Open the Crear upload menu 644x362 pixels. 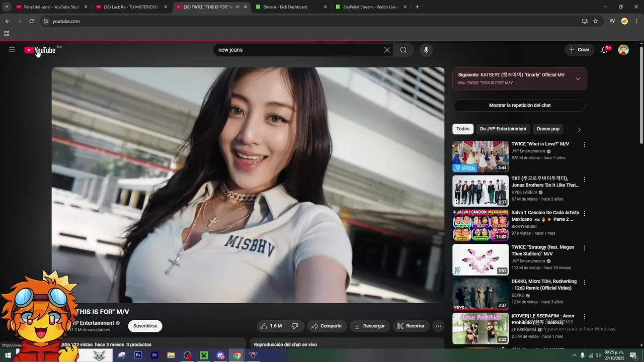(x=579, y=50)
